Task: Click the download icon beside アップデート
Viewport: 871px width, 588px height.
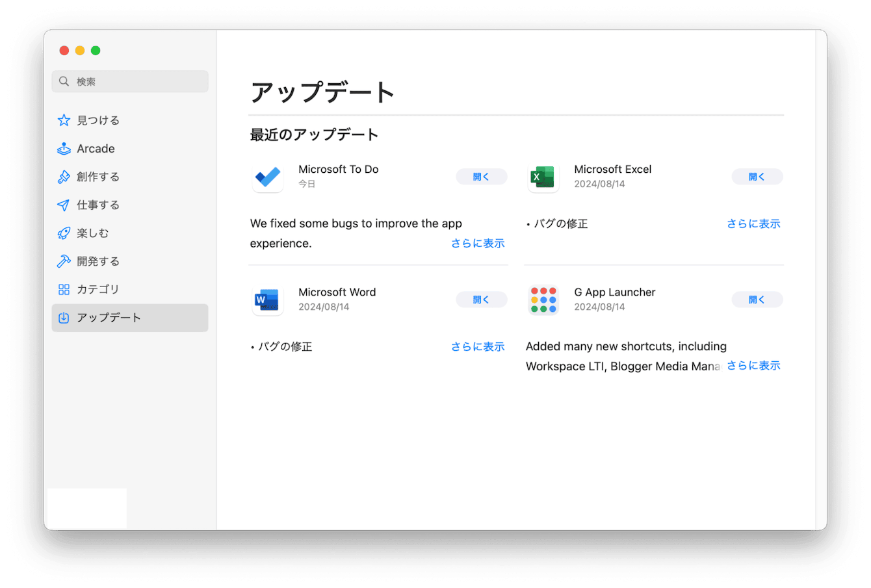Action: [x=64, y=318]
